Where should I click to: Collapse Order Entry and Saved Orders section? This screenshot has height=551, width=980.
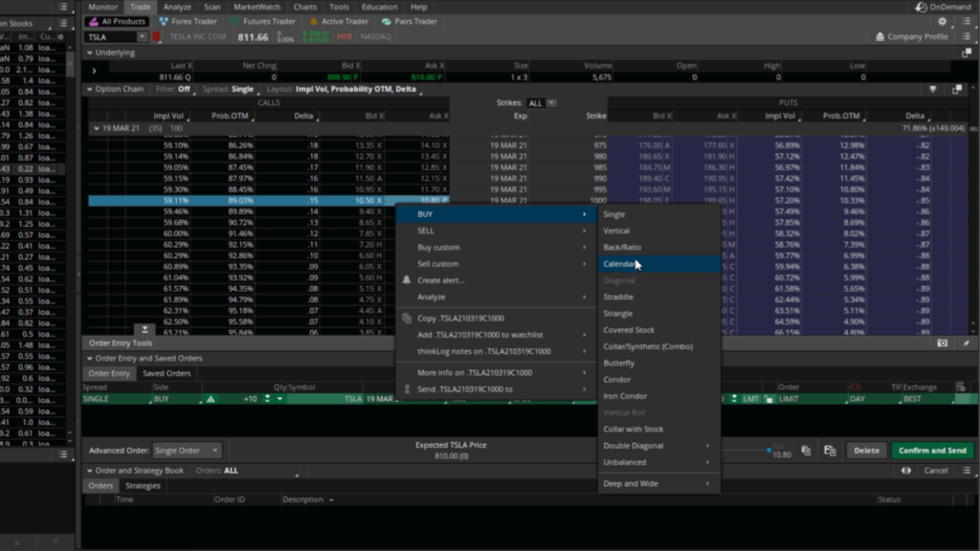pyautogui.click(x=89, y=359)
